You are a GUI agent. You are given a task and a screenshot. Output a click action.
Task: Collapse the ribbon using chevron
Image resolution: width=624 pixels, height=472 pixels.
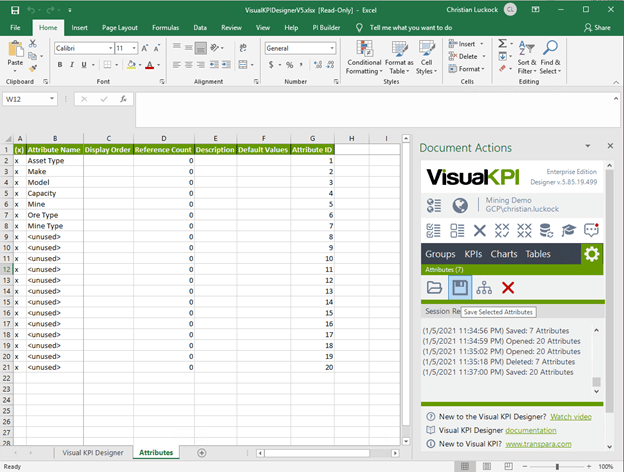click(x=616, y=82)
